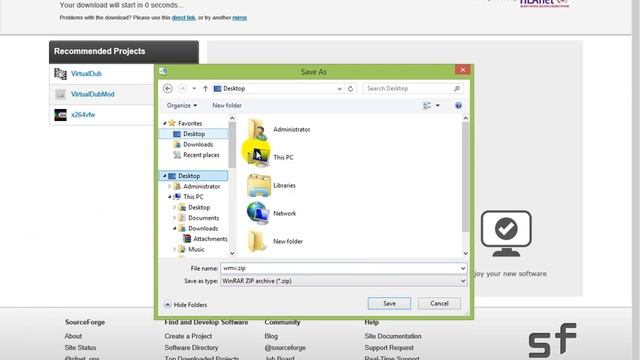Select Desktop under Favorites
The height and width of the screenshot is (360, 640).
[x=193, y=134]
